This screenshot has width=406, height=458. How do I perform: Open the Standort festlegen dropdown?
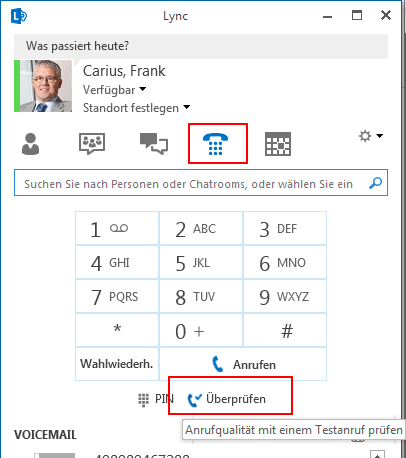(x=187, y=107)
